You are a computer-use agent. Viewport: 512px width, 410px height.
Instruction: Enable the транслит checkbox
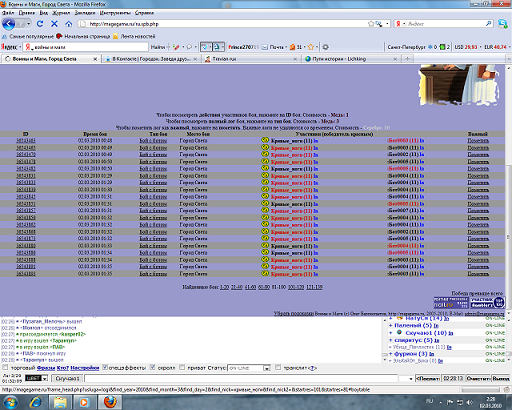(278, 367)
